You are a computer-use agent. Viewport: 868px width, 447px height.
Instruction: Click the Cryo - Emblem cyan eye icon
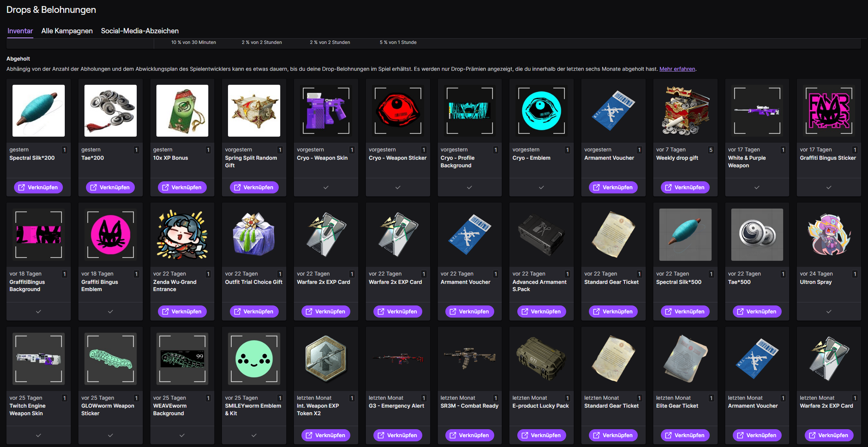[541, 111]
